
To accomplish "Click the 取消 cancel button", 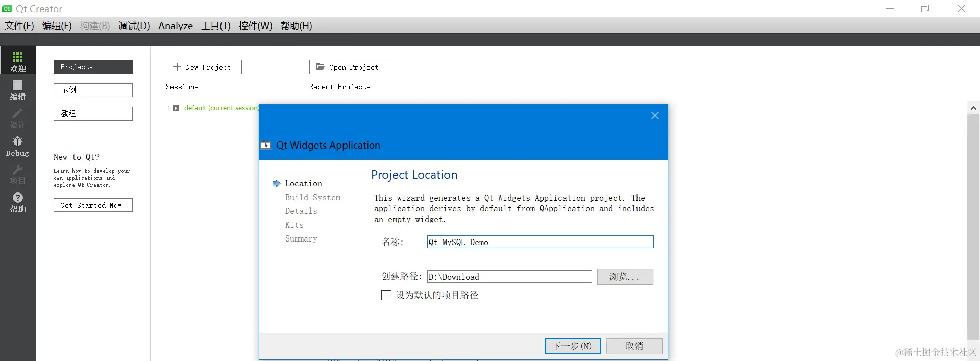I will click(x=634, y=346).
